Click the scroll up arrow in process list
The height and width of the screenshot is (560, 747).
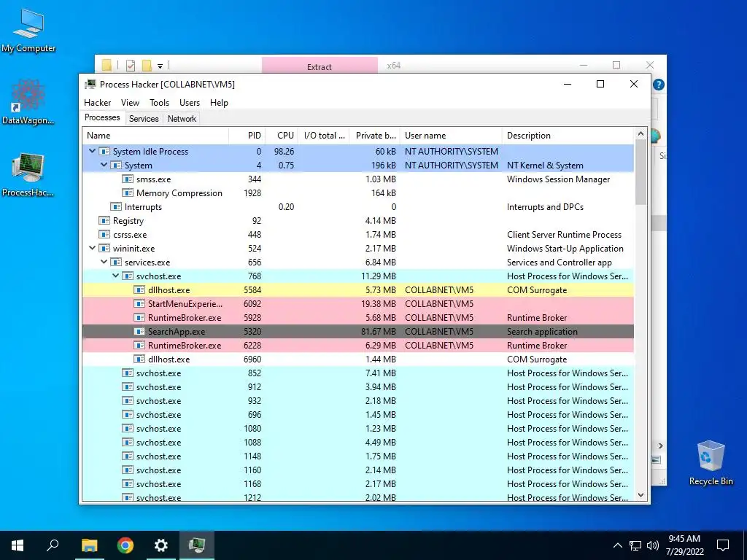pos(640,134)
